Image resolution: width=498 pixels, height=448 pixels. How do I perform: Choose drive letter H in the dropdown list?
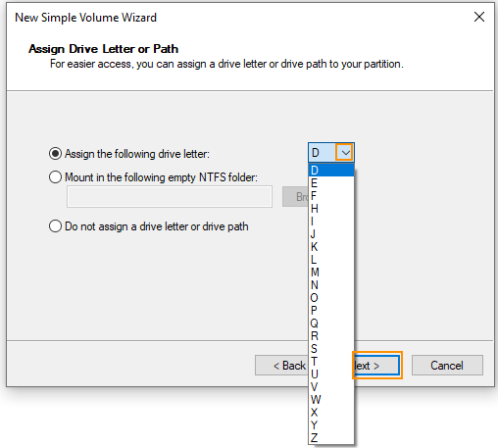click(x=331, y=209)
